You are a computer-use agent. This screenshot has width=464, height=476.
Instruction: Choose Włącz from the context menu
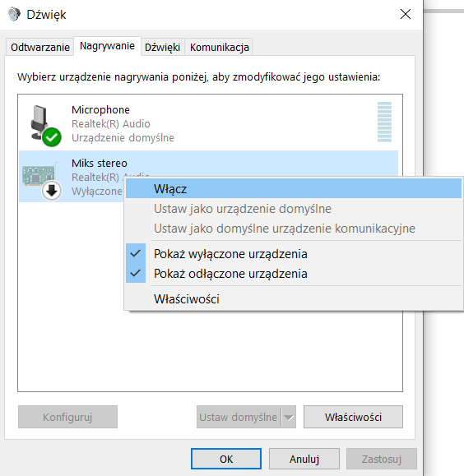coord(294,188)
